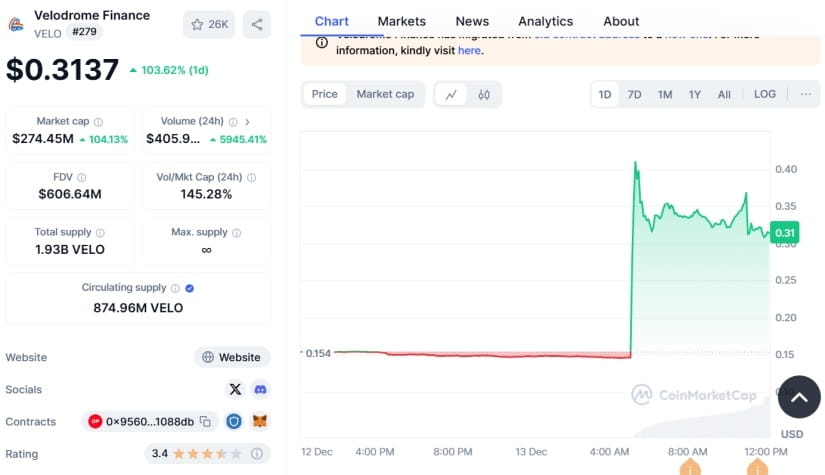
Task: Show Volume (24h) info icon
Action: [x=233, y=122]
